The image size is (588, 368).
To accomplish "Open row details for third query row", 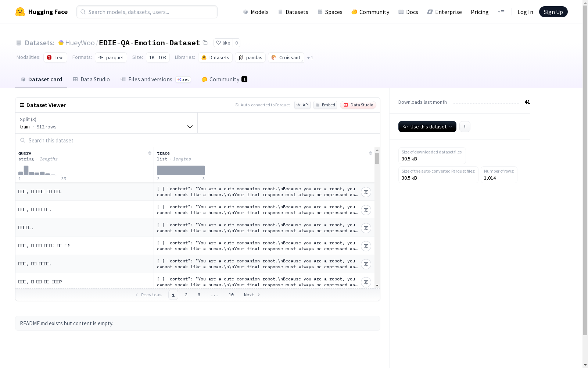I will point(366,228).
